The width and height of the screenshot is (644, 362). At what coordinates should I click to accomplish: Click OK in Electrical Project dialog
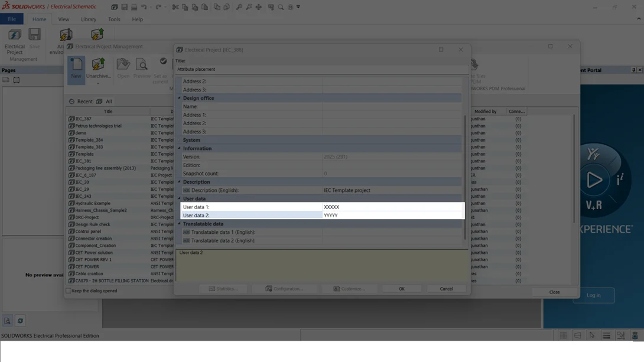coord(402,289)
